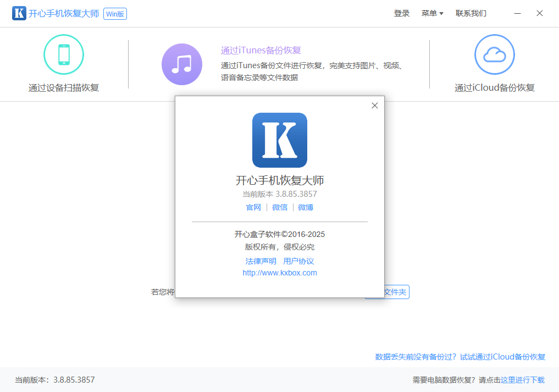559x392 pixels.
Task: Click 这里进行下载 download link
Action: tap(523, 380)
